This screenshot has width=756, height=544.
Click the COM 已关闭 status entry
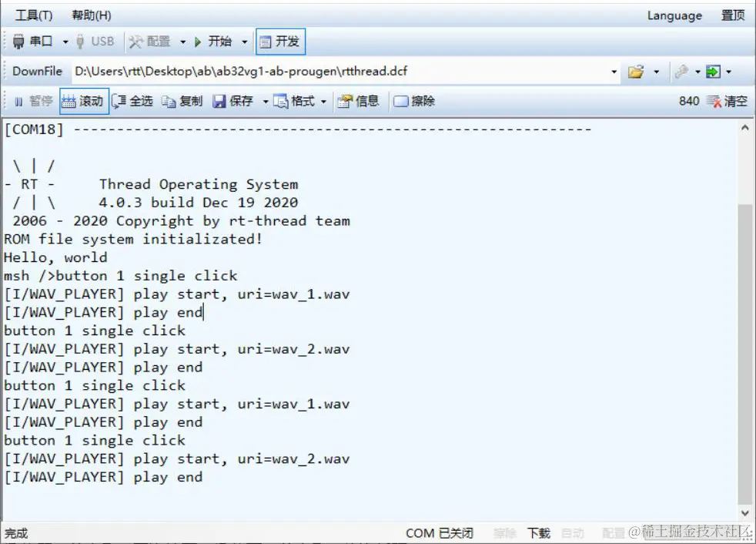coord(440,533)
